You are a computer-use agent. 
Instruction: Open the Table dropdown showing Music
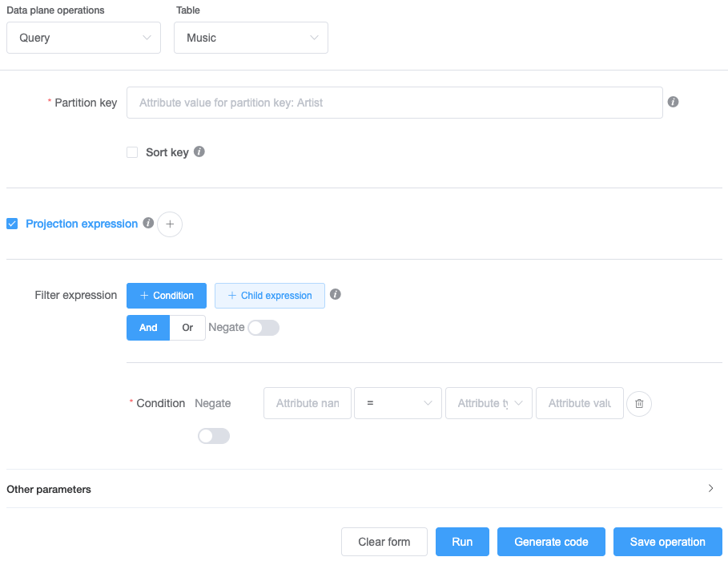tap(251, 38)
